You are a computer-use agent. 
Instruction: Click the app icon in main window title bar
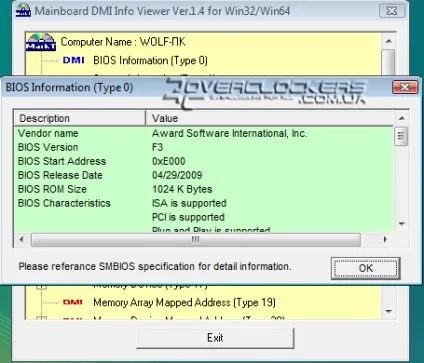pos(23,11)
